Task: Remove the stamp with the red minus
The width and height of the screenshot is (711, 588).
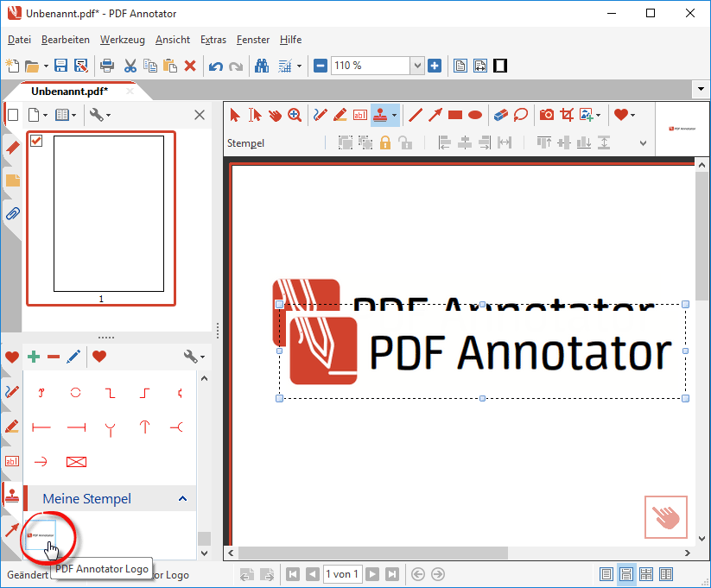Action: pyautogui.click(x=54, y=357)
